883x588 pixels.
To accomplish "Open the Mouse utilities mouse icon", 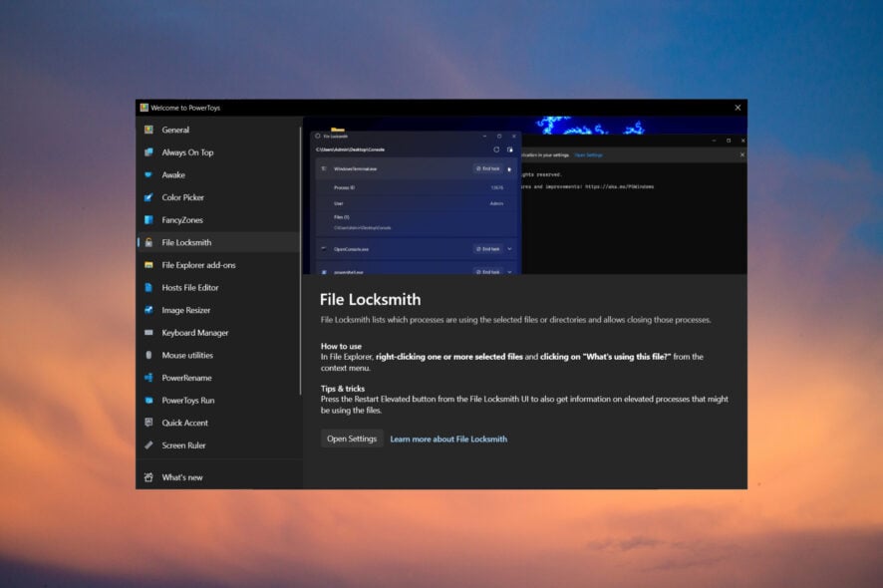I will 148,355.
